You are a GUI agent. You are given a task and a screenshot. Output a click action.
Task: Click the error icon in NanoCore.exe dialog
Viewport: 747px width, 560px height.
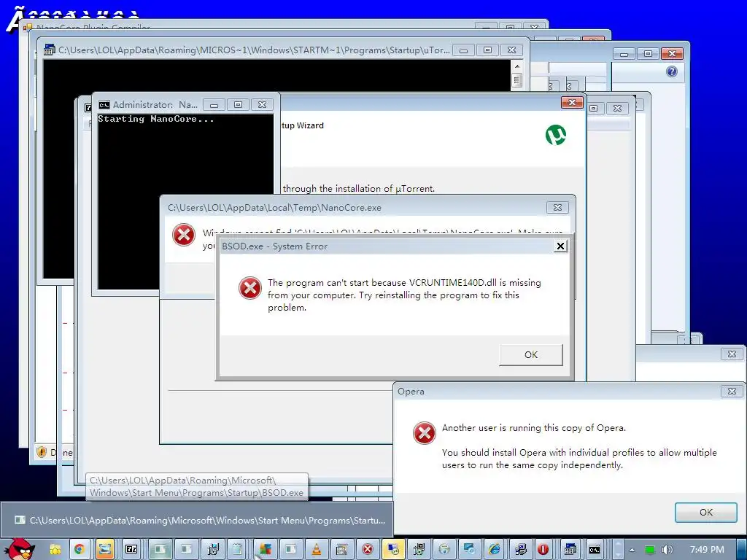(184, 235)
